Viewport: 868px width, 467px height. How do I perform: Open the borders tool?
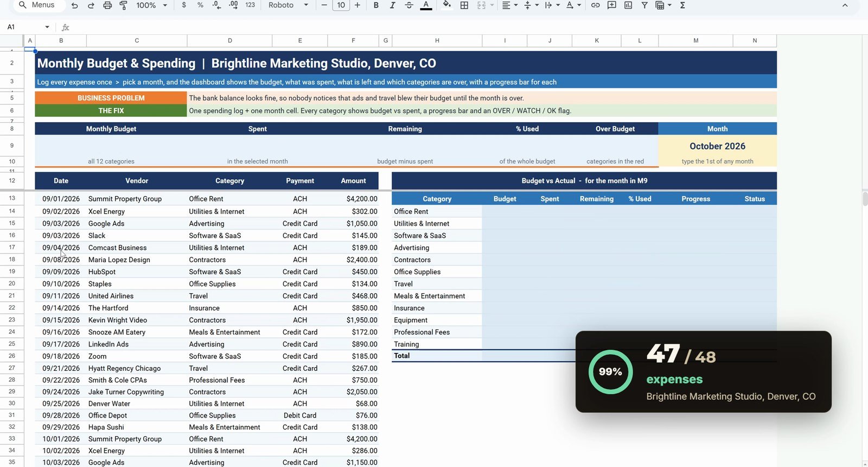pyautogui.click(x=464, y=5)
